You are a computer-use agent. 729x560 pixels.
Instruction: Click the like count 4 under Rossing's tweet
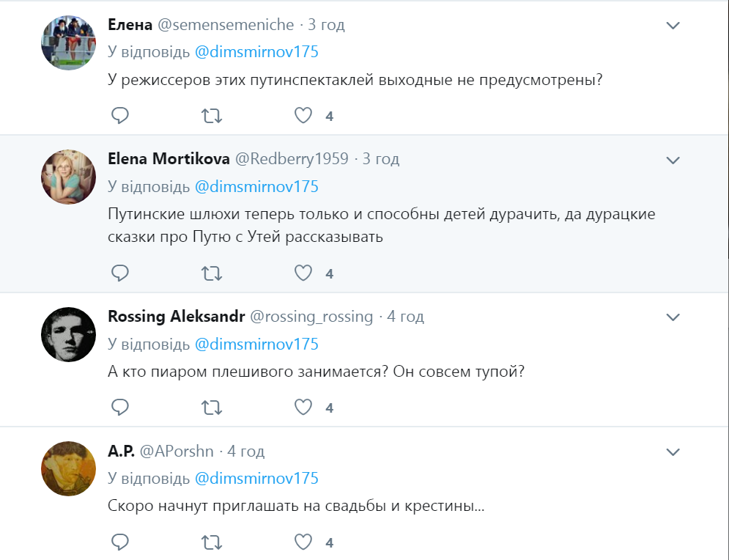[330, 408]
